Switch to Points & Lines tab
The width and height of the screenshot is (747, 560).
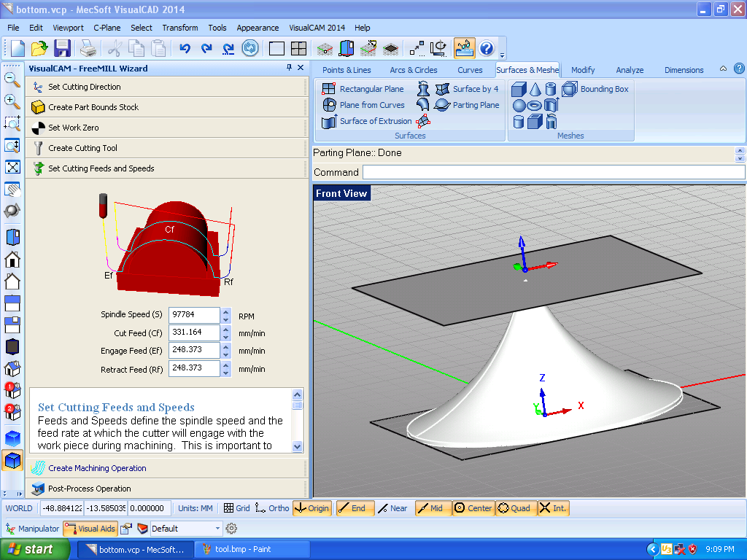pyautogui.click(x=347, y=70)
